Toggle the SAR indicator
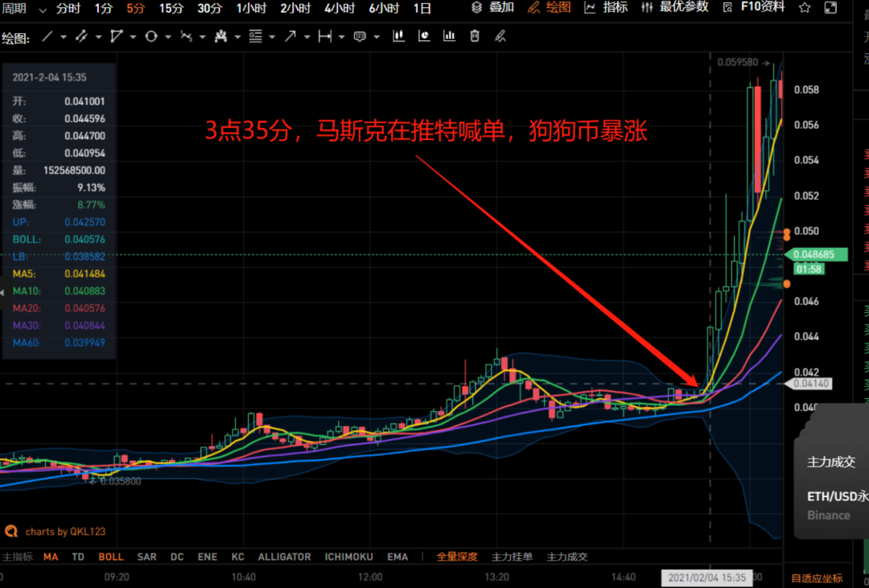The width and height of the screenshot is (869, 588). [x=146, y=557]
